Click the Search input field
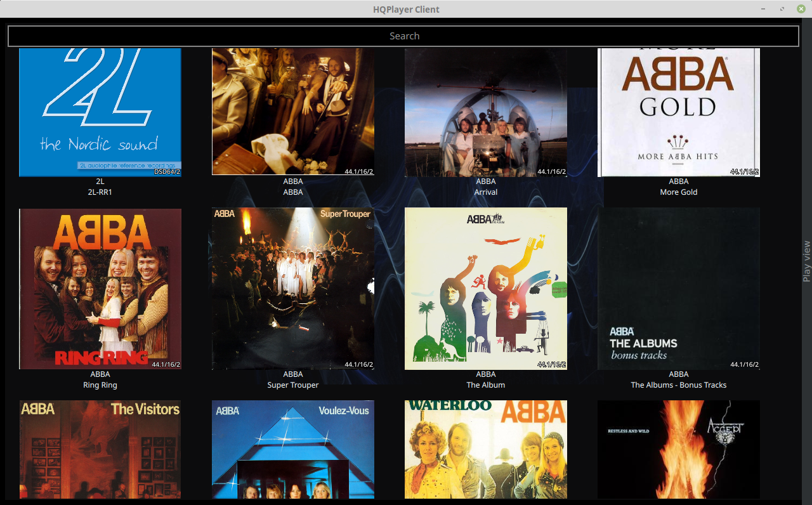Screen dimensions: 812x505 (x=403, y=36)
